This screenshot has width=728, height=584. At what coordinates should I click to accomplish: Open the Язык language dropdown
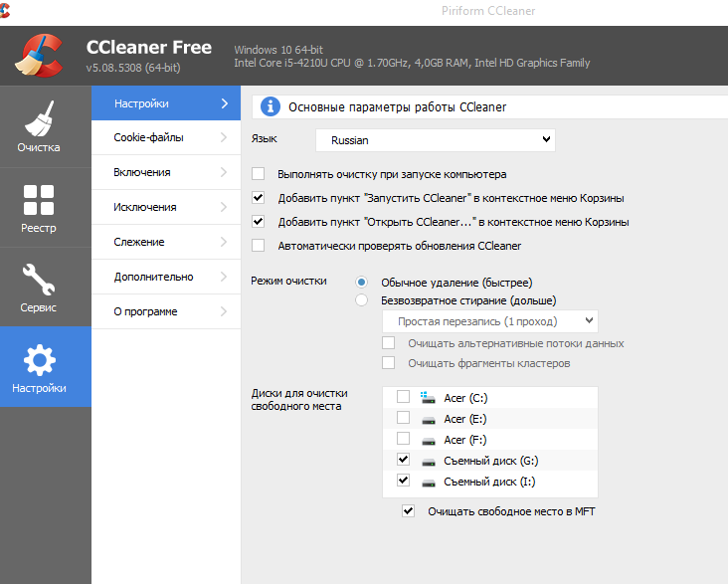435,140
